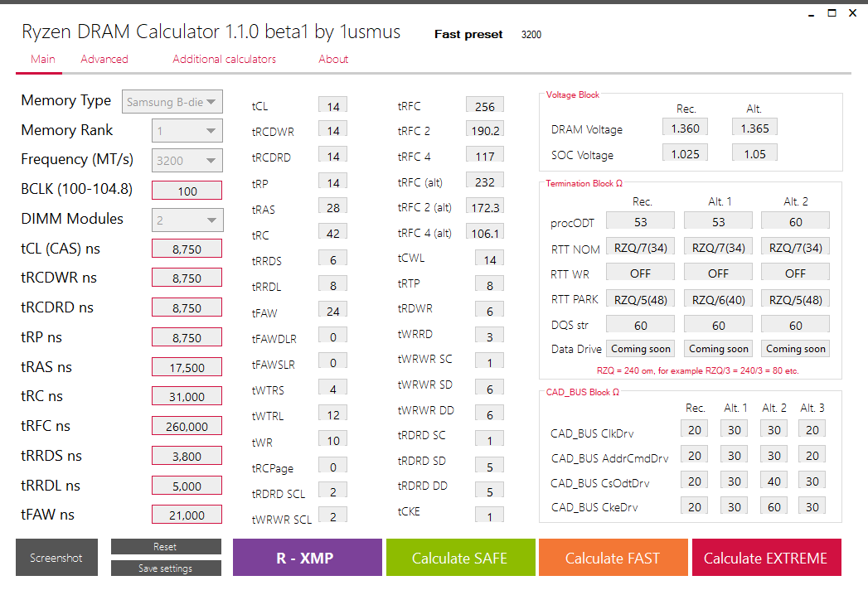The width and height of the screenshot is (868, 595).
Task: Click the Save settings button
Action: pos(166,568)
